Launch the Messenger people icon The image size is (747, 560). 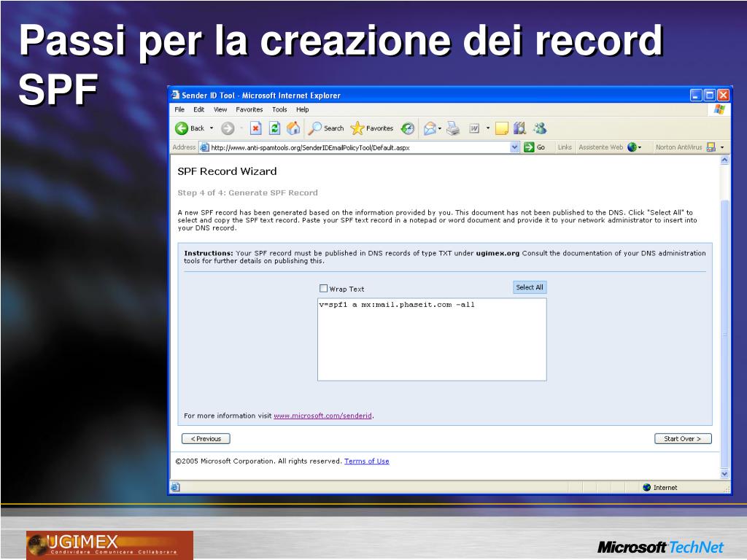pyautogui.click(x=540, y=128)
